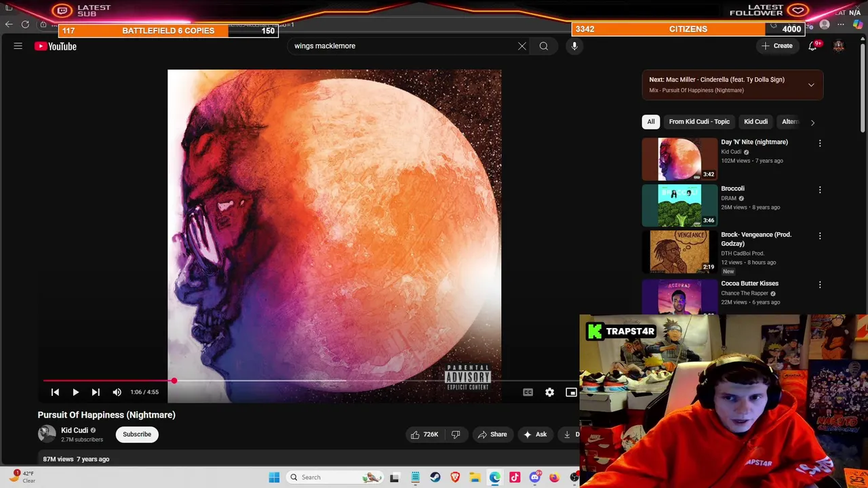Open Discord from the taskbar
The image size is (868, 488).
(534, 477)
